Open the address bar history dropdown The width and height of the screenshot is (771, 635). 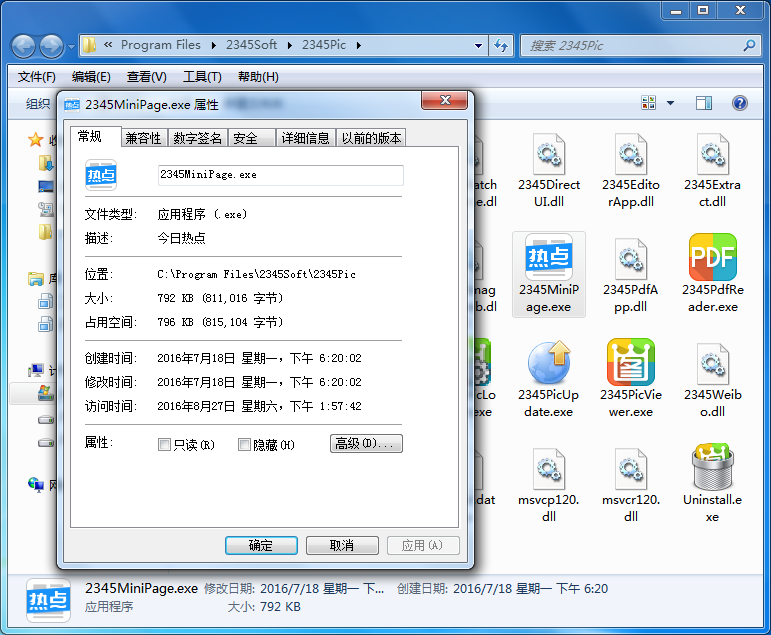[x=478, y=46]
